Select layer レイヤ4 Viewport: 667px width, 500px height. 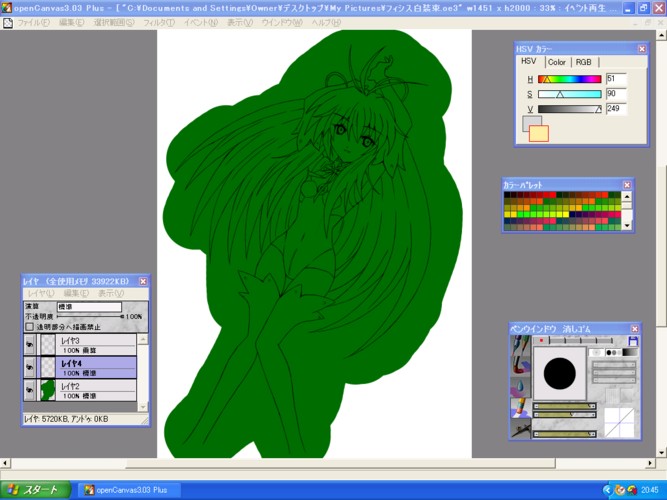[80, 367]
